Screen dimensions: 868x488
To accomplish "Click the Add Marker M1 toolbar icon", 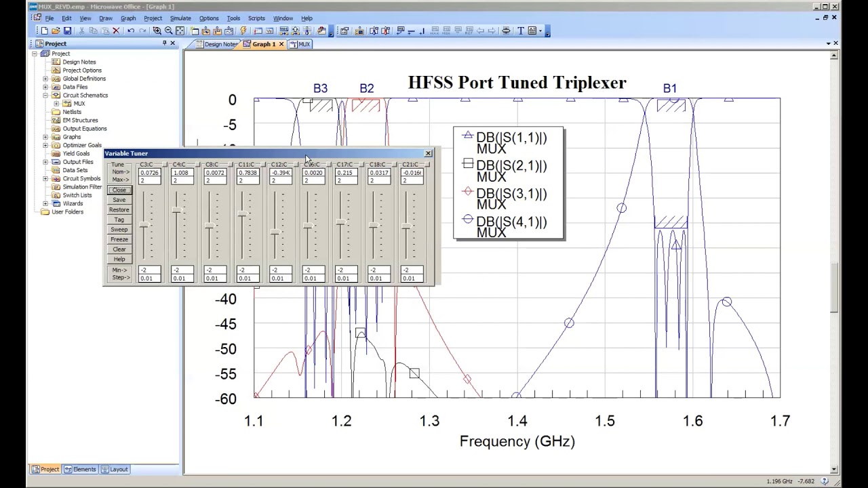I will pos(401,30).
